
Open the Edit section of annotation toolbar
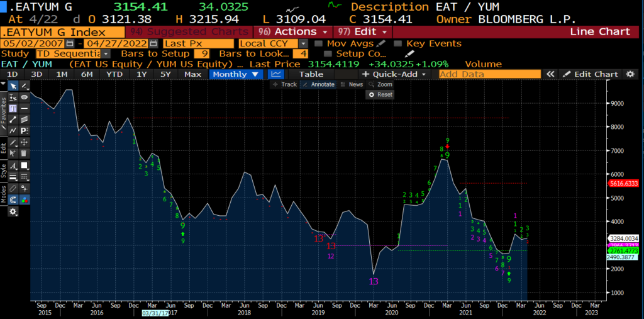pos(4,148)
